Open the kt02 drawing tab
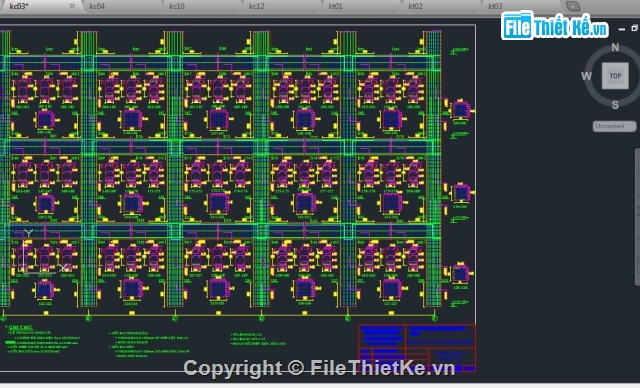 (415, 6)
